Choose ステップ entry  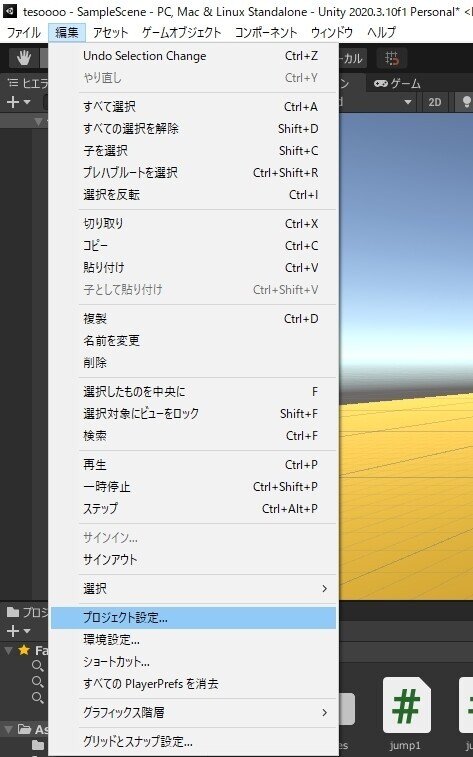coord(193,508)
